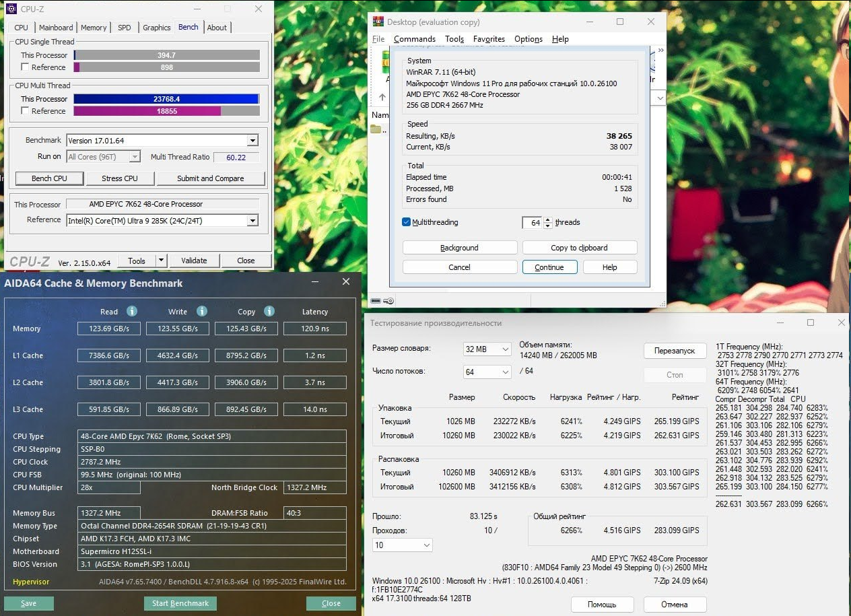The height and width of the screenshot is (616, 851).
Task: Open the Run on All Cores dropdown
Action: (x=134, y=157)
